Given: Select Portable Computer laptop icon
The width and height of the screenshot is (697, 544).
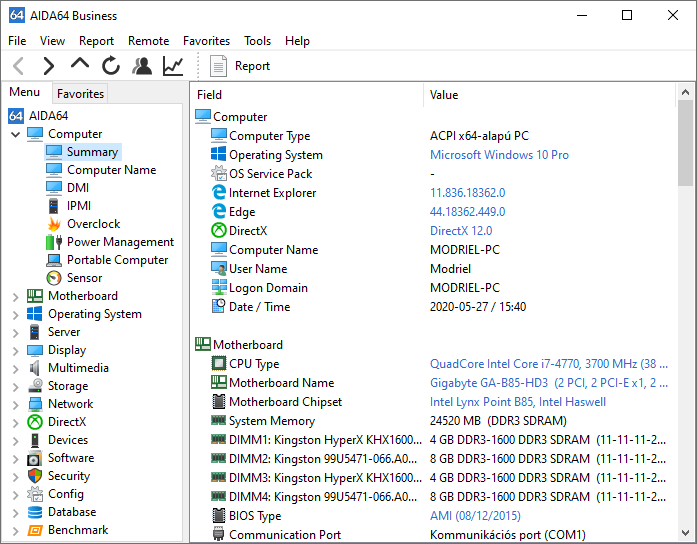Looking at the screenshot, I should point(54,260).
